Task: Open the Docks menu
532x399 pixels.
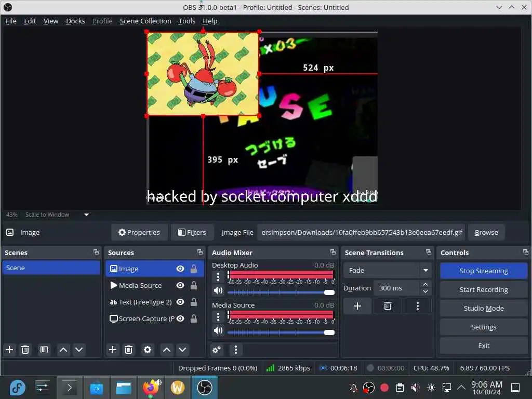Action: click(75, 21)
